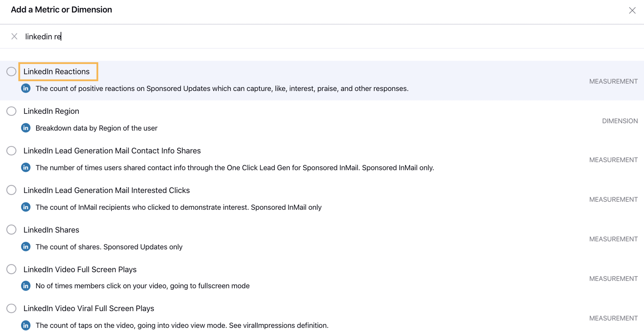Click the viralImpressions definition description text
Screen dimensions: 644x336
point(182,325)
